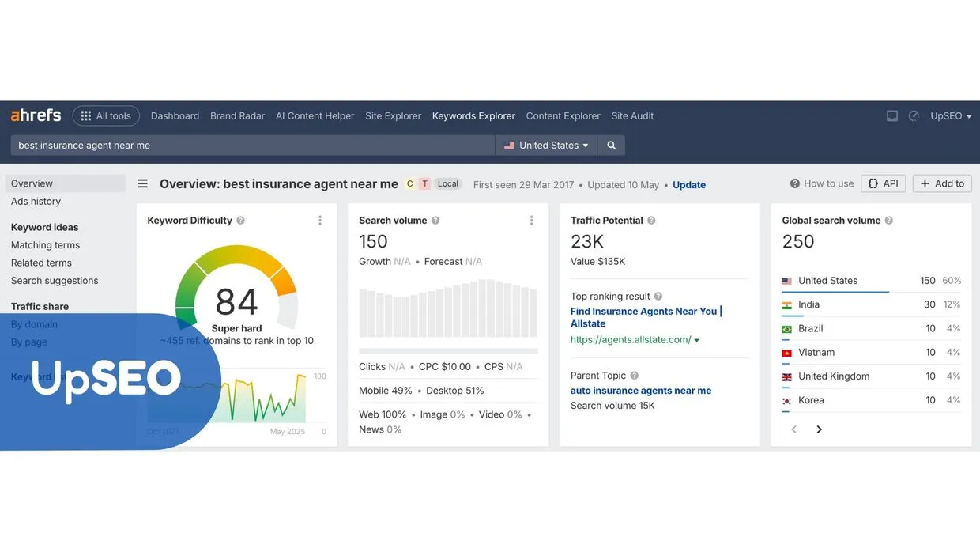
Task: Toggle the Local badge on the keyword
Action: click(447, 183)
